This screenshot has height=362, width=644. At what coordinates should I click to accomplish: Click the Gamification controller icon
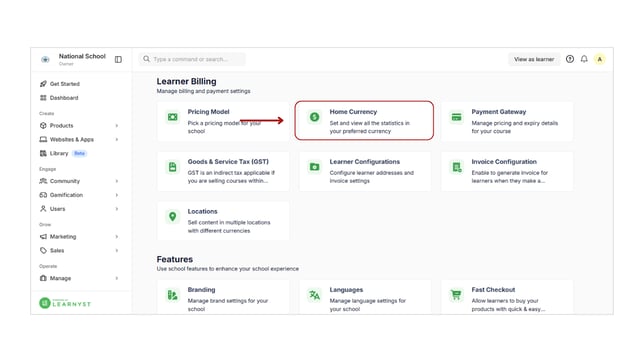(x=43, y=195)
